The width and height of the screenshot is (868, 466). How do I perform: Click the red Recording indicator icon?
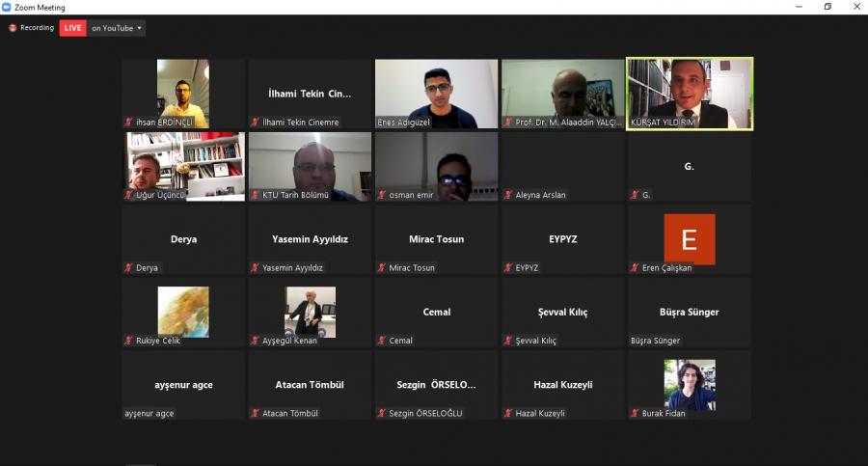[x=13, y=28]
